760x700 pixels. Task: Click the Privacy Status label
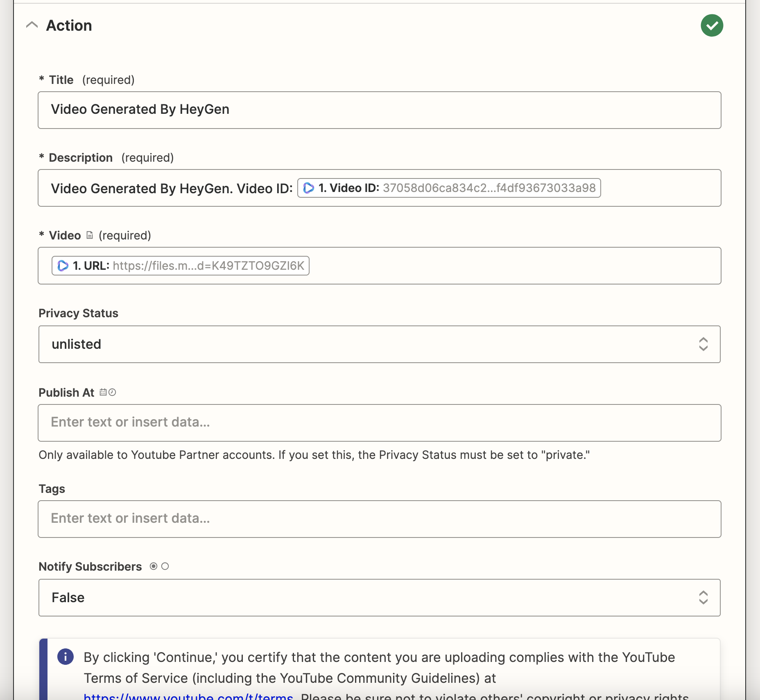[78, 313]
